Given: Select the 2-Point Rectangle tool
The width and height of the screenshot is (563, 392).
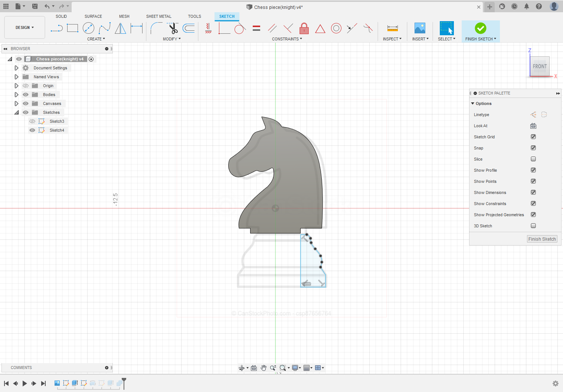Looking at the screenshot, I should pyautogui.click(x=72, y=28).
